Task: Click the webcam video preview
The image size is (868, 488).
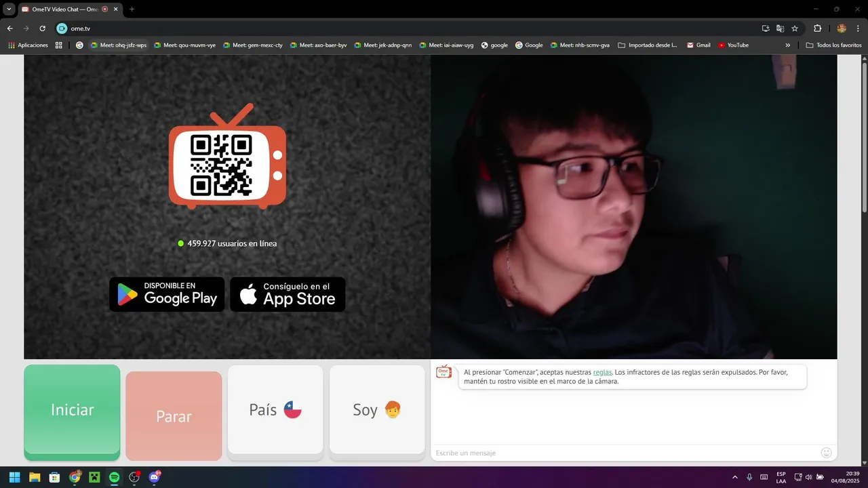Action: (633, 207)
